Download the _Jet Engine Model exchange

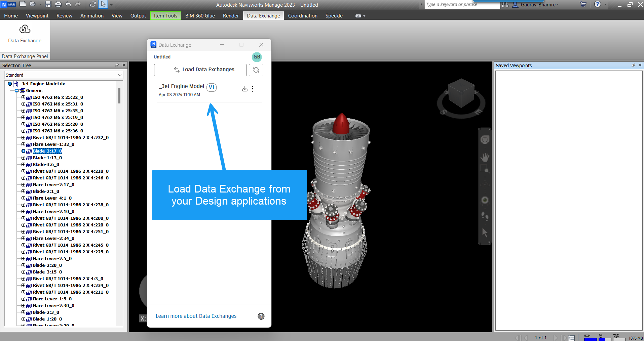click(x=245, y=89)
